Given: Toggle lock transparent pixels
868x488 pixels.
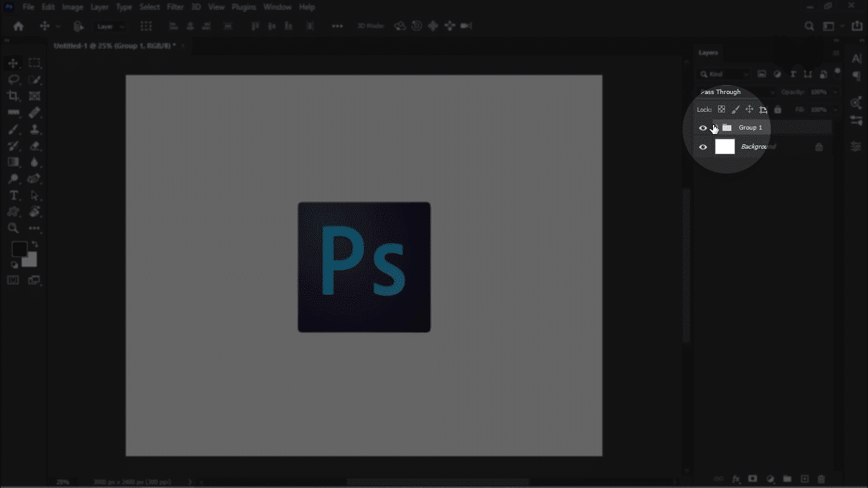Looking at the screenshot, I should [721, 109].
